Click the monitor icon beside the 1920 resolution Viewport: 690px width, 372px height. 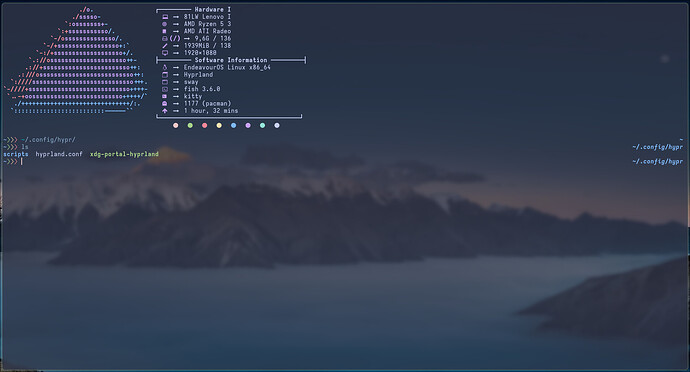[165, 53]
